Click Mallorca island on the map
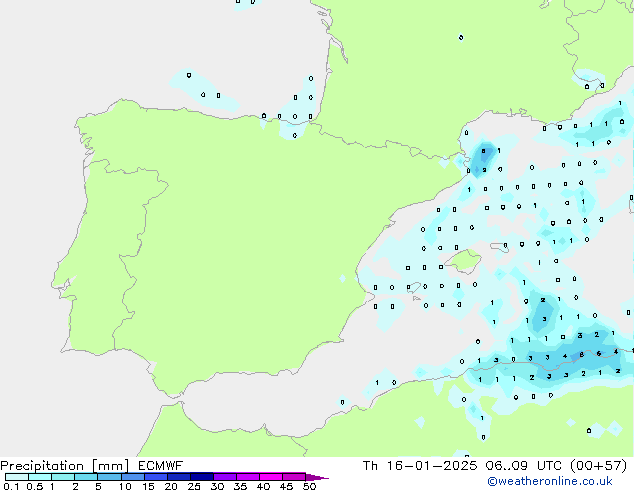Viewport: 634px width, 490px height. coord(463,261)
